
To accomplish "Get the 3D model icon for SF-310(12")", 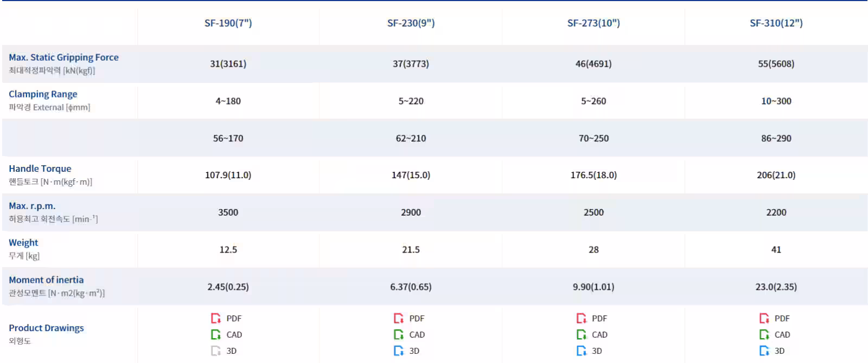I will click(x=764, y=351).
